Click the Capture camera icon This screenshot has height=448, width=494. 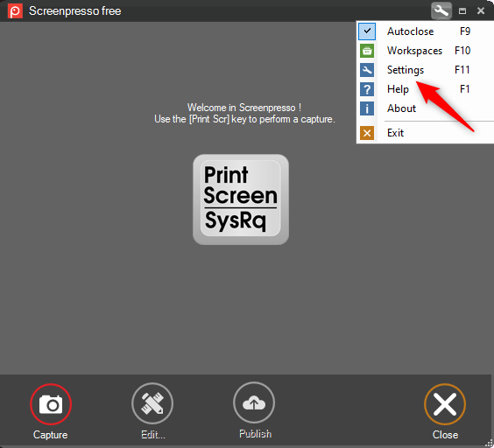point(51,404)
